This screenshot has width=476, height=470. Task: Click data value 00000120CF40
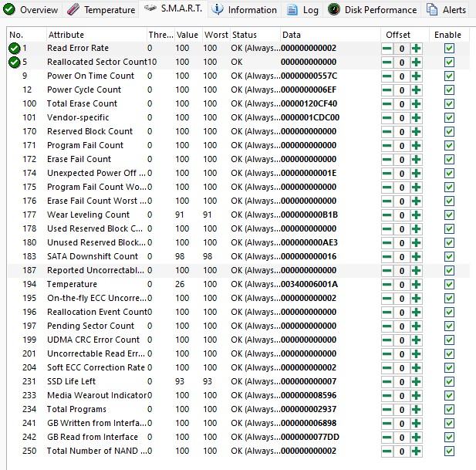pos(309,103)
